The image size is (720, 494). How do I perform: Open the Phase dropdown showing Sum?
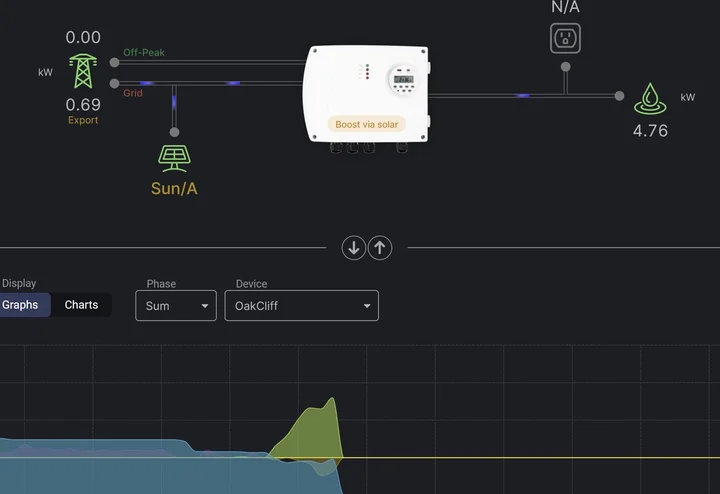[x=176, y=306]
